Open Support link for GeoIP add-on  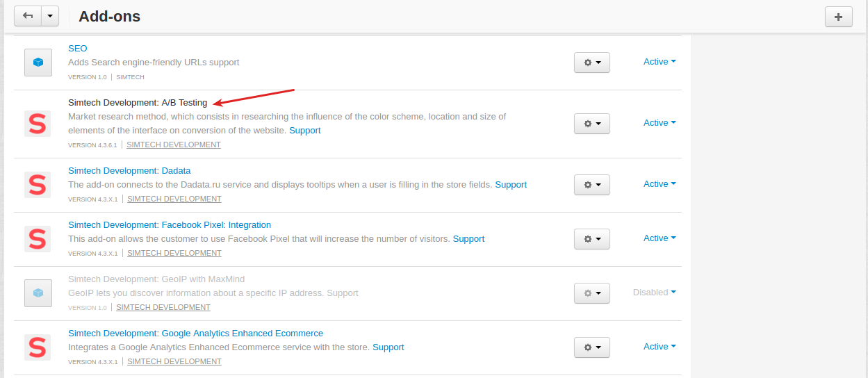(x=343, y=293)
